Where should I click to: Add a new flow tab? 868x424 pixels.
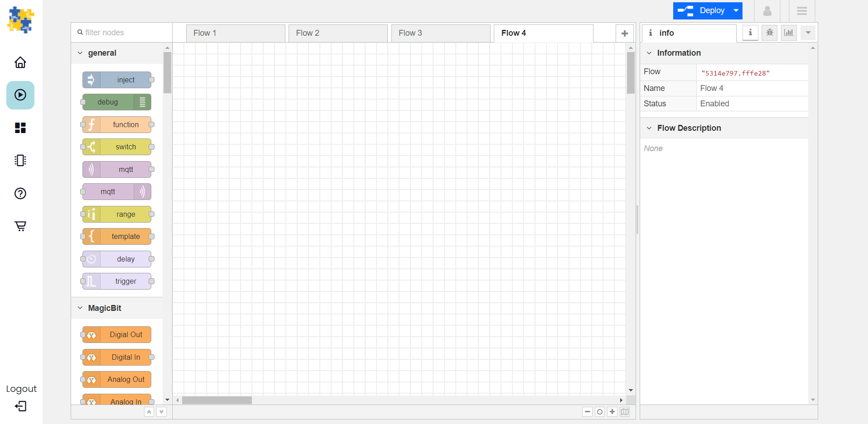click(x=625, y=33)
